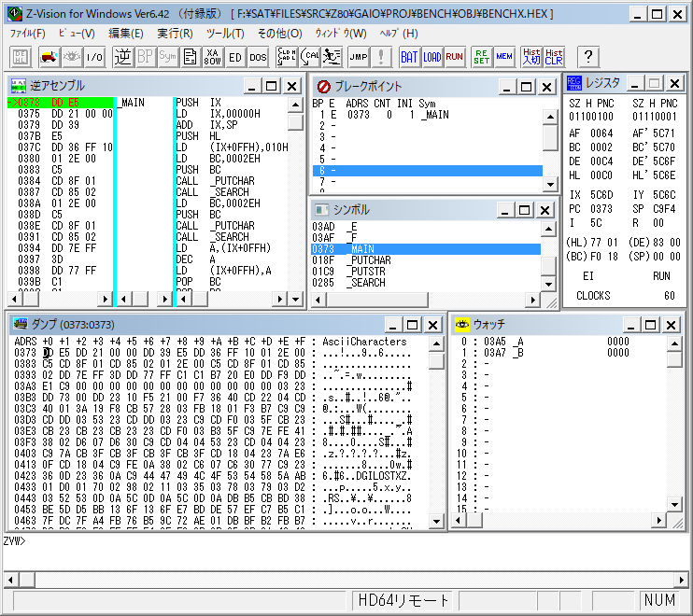The image size is (693, 616).
Task: Maximize the 逆アセンブル panel
Action: tap(272, 86)
